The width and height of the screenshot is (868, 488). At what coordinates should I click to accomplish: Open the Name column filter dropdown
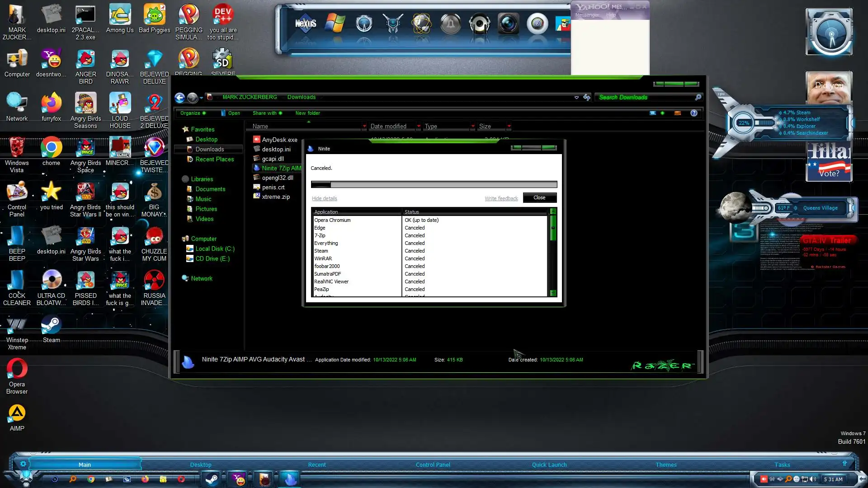pos(364,127)
